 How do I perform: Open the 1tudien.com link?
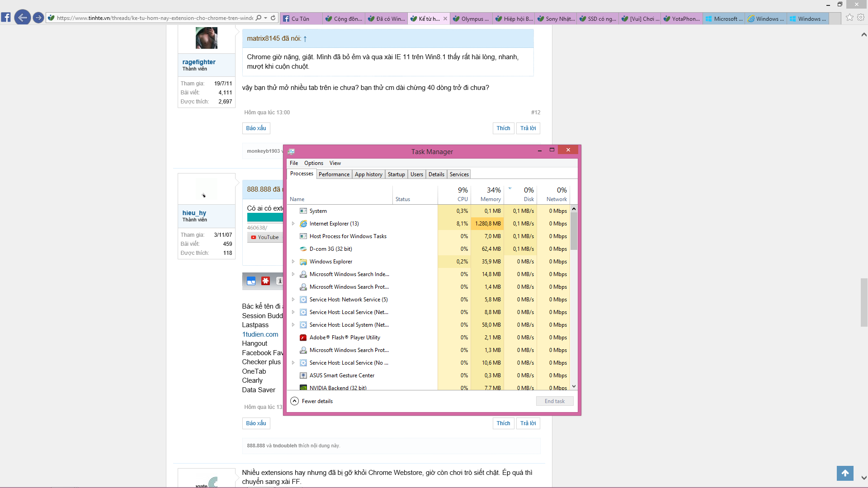click(x=260, y=334)
